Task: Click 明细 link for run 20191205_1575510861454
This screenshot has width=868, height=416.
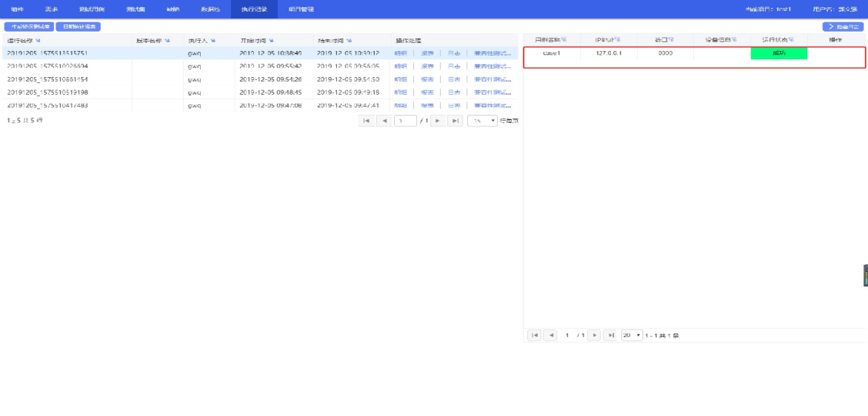Action: pyautogui.click(x=400, y=79)
